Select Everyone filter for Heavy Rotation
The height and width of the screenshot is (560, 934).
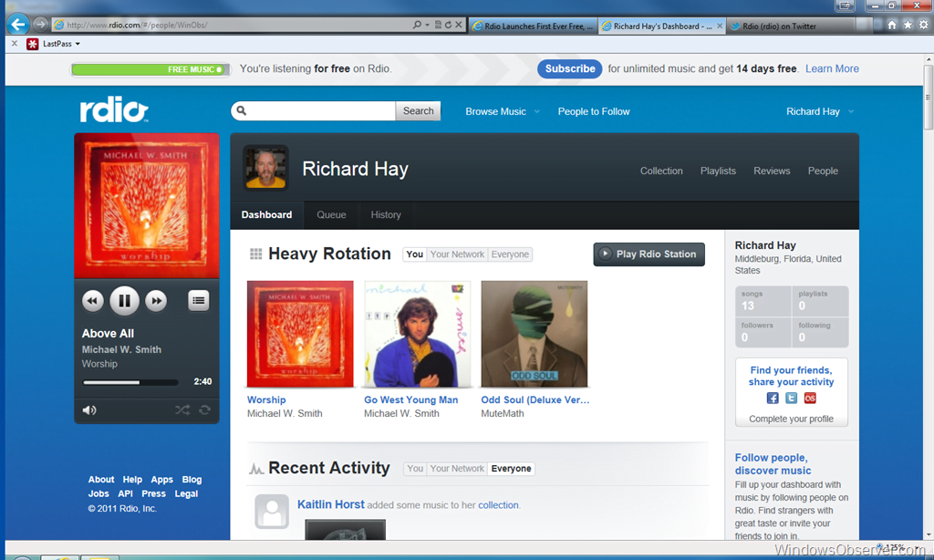click(x=510, y=254)
